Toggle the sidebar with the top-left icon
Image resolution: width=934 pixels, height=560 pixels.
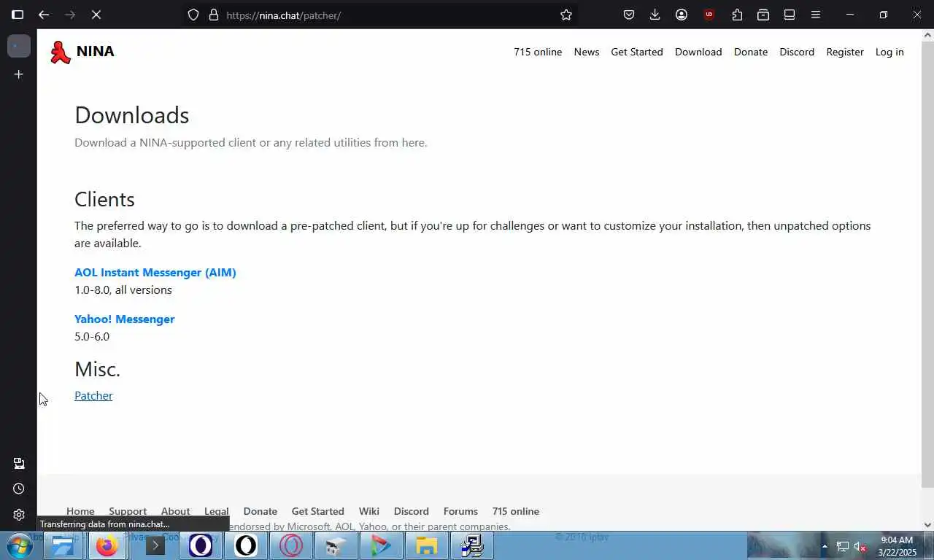point(18,15)
